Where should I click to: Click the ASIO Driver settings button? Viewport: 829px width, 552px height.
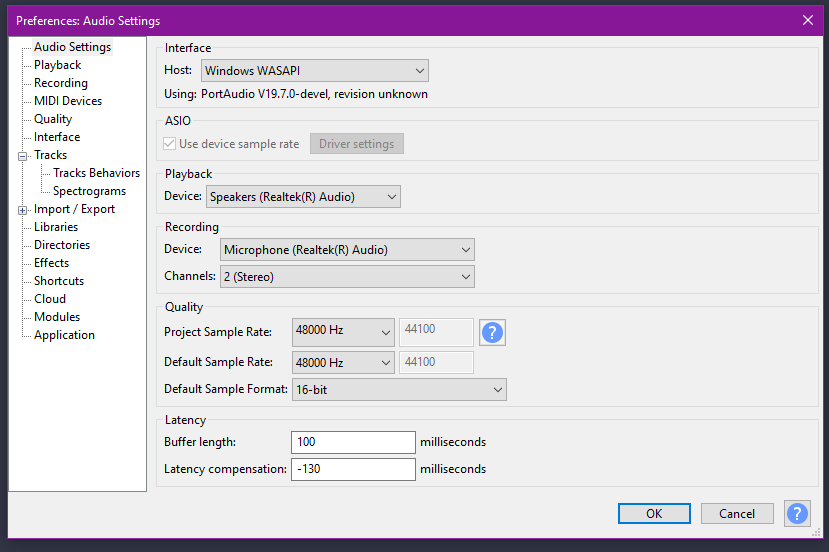point(357,144)
